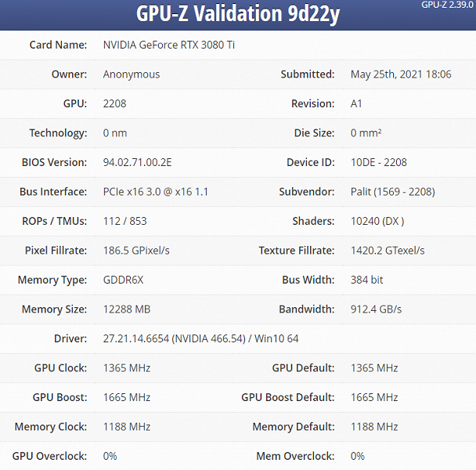
Task: Click the Die Size value 0 mm²
Action: click(x=366, y=133)
